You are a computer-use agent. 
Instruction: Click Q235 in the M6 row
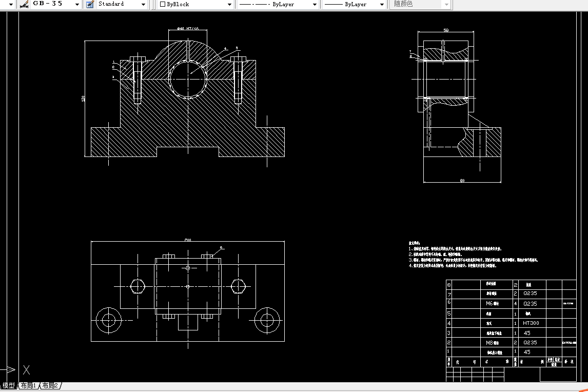530,303
